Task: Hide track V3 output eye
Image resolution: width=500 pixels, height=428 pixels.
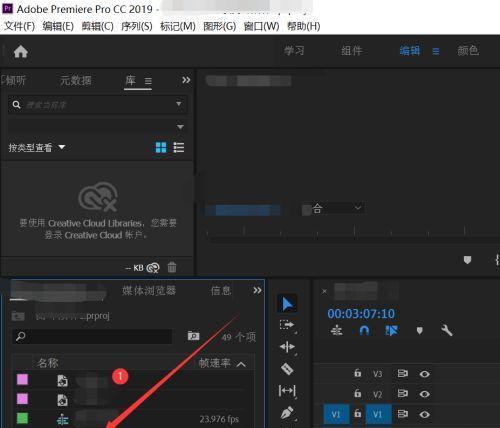Action: pyautogui.click(x=424, y=374)
